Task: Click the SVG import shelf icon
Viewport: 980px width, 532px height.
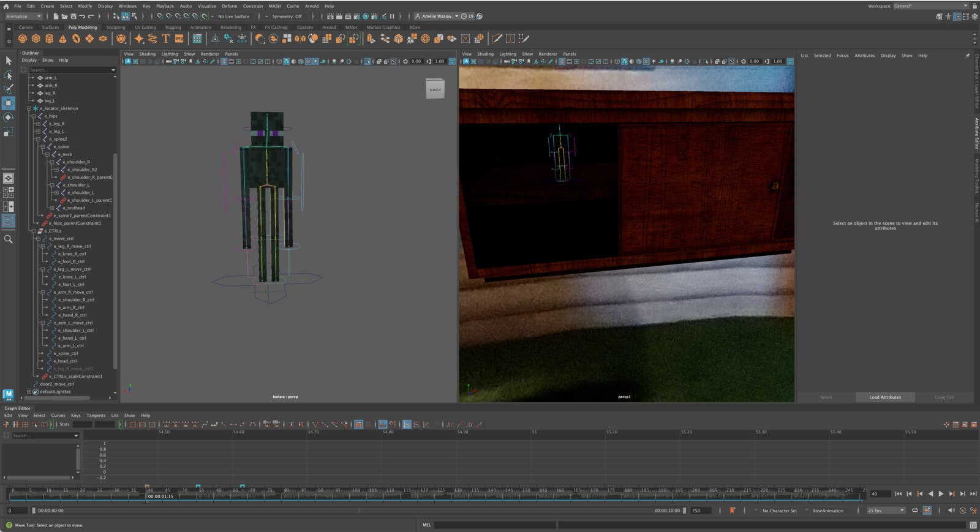Action: coord(179,39)
